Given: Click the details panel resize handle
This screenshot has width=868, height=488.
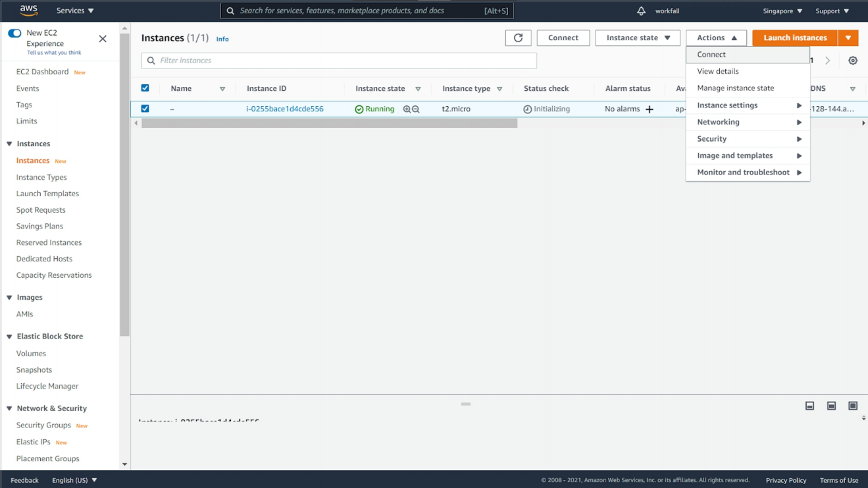Looking at the screenshot, I should tap(466, 404).
